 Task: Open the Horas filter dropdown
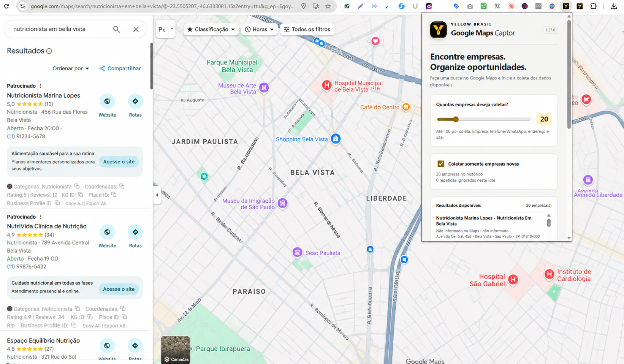pos(259,29)
